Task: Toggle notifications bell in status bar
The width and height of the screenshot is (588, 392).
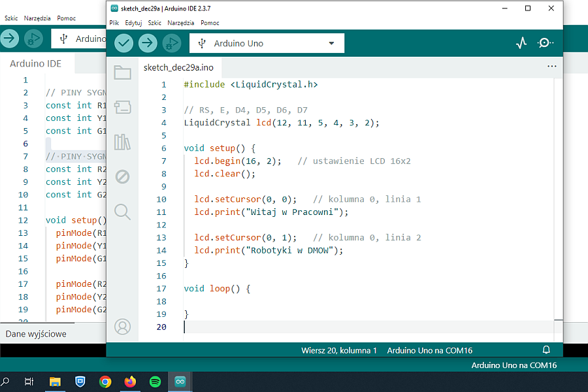Action: pyautogui.click(x=546, y=350)
